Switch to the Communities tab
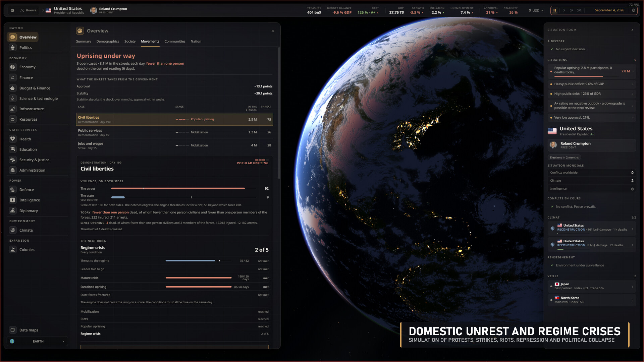 (175, 42)
